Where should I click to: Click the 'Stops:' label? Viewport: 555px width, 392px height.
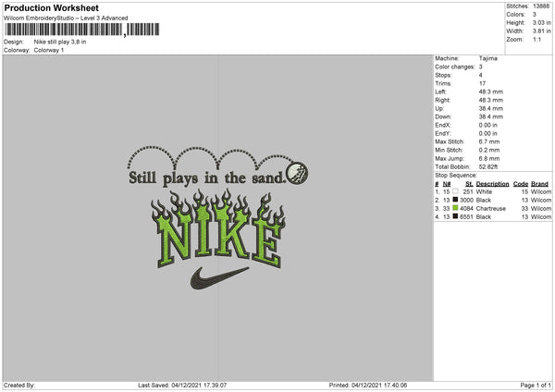tap(443, 76)
